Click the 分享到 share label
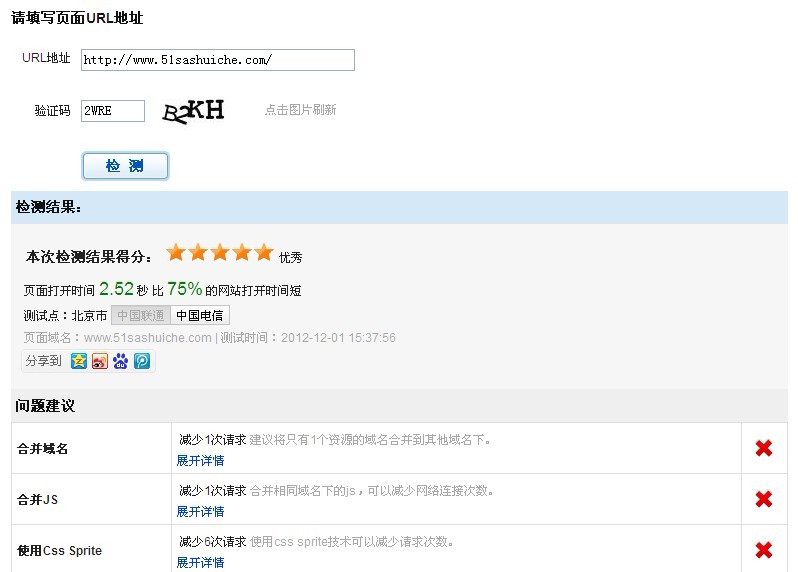The height and width of the screenshot is (572, 798). (x=43, y=362)
